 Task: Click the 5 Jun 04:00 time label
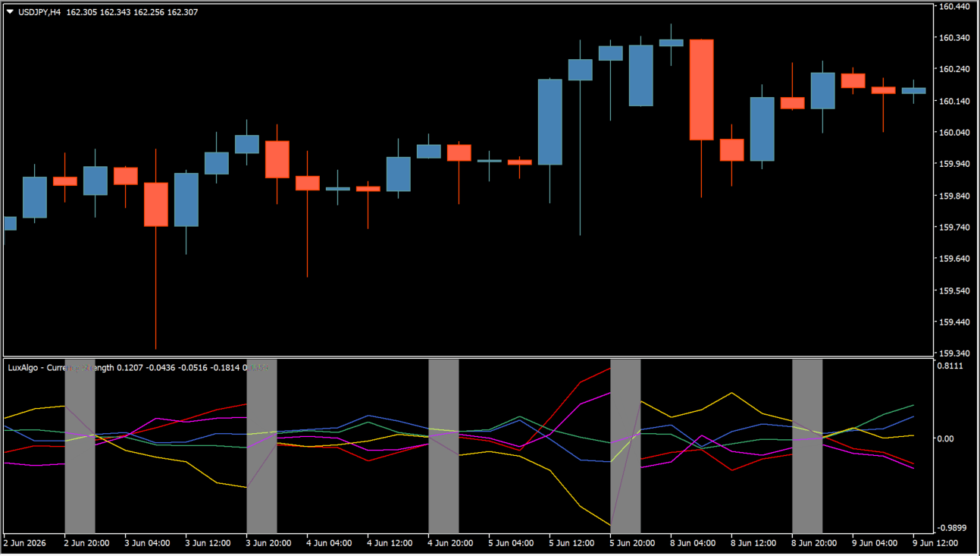point(511,543)
